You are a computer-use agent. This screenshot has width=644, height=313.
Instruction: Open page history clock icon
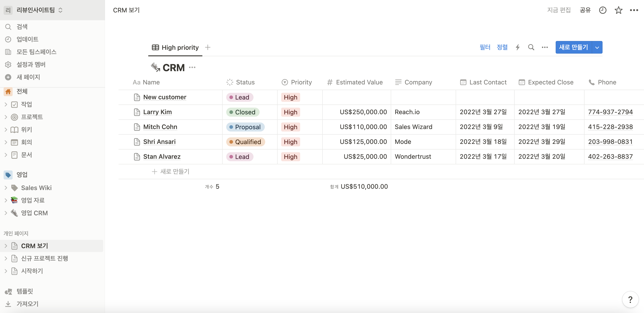[603, 10]
